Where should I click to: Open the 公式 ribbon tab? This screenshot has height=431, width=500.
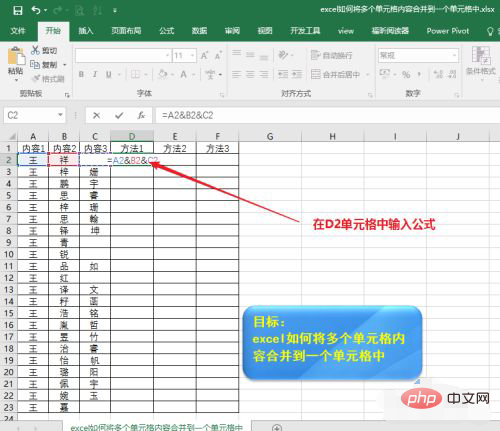tap(166, 31)
